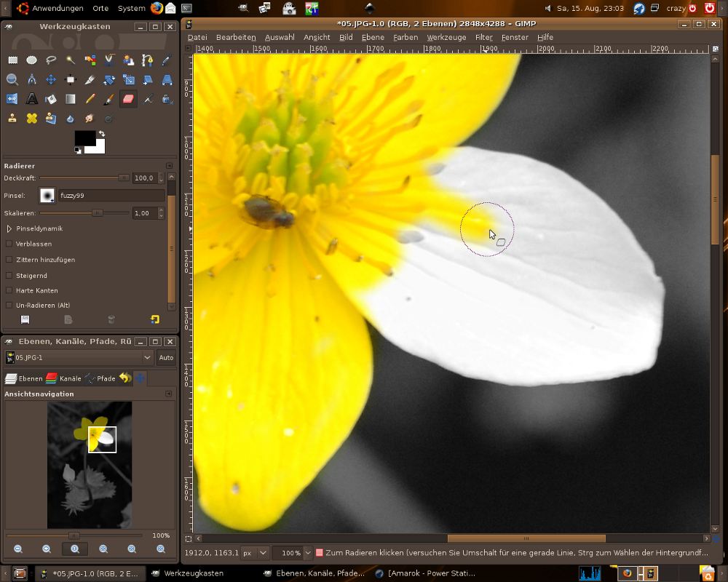Zoom out in the navigation panel

pos(18,549)
